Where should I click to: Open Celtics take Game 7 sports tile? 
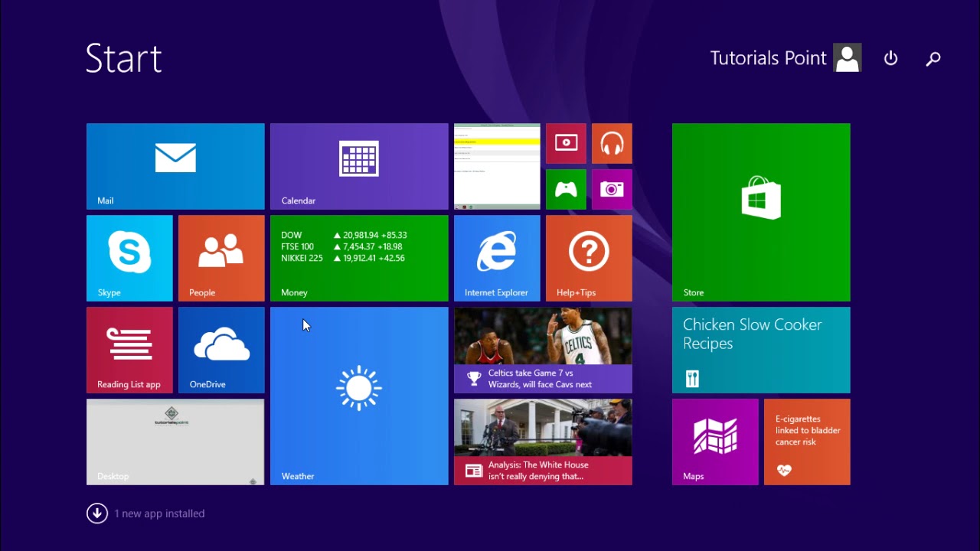click(543, 350)
